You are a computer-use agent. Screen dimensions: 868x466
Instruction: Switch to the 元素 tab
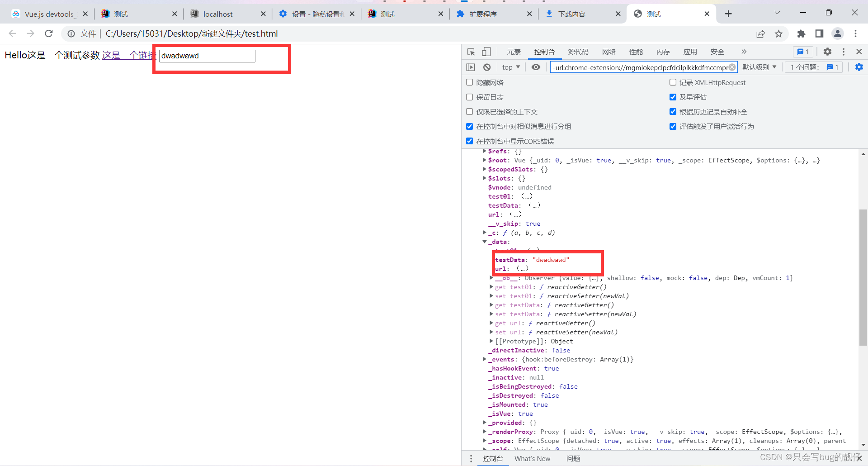click(514, 52)
